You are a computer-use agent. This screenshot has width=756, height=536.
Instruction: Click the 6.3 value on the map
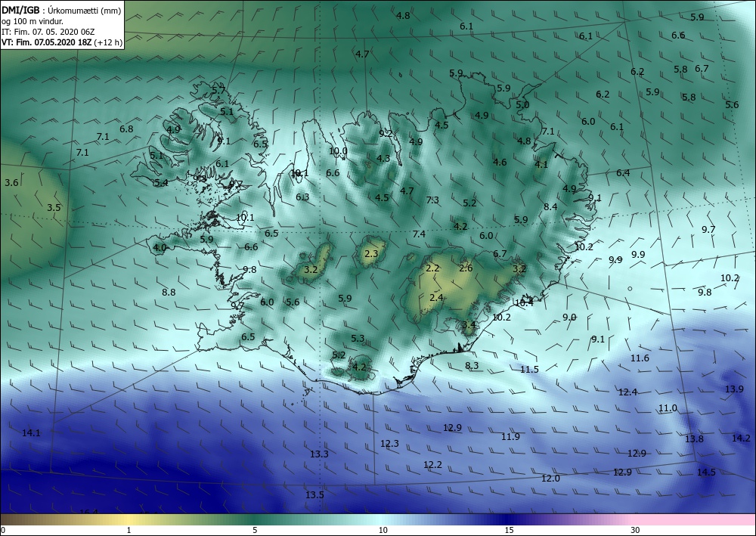coord(303,197)
